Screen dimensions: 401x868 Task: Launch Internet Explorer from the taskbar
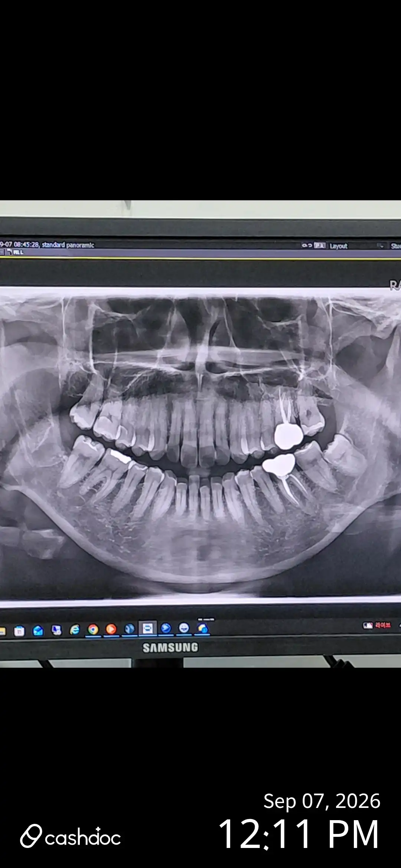(x=75, y=629)
